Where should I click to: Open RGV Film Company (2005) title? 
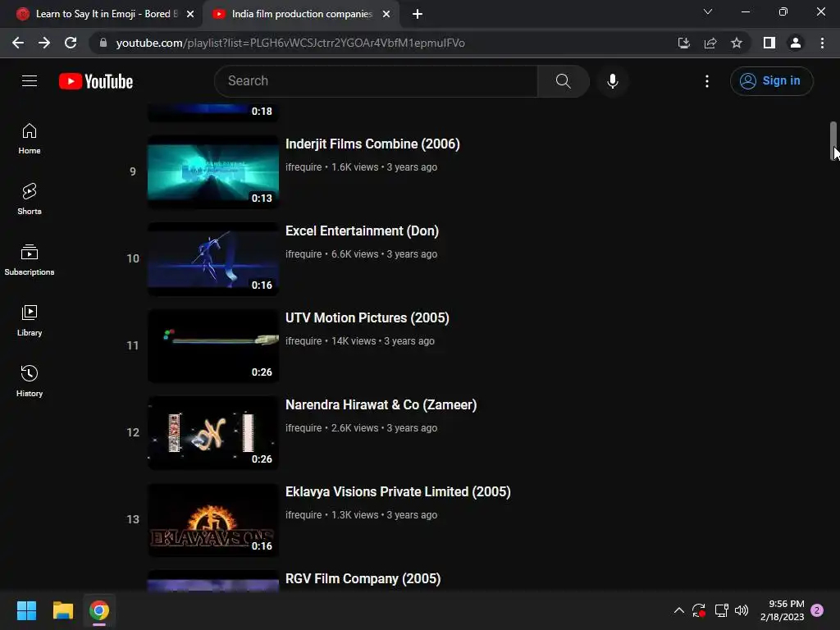(x=363, y=578)
